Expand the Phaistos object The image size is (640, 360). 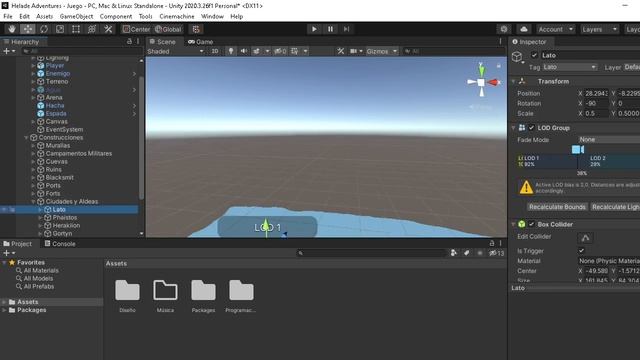[40, 218]
